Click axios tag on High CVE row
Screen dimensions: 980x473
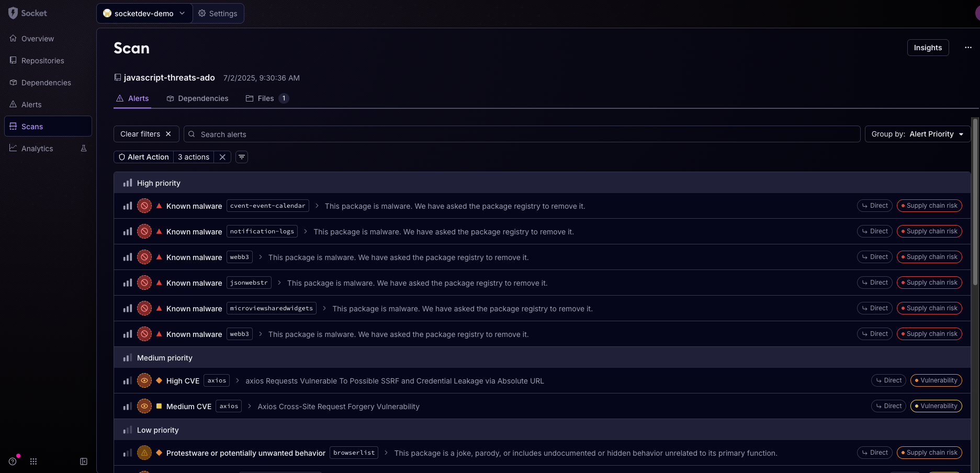coord(217,380)
